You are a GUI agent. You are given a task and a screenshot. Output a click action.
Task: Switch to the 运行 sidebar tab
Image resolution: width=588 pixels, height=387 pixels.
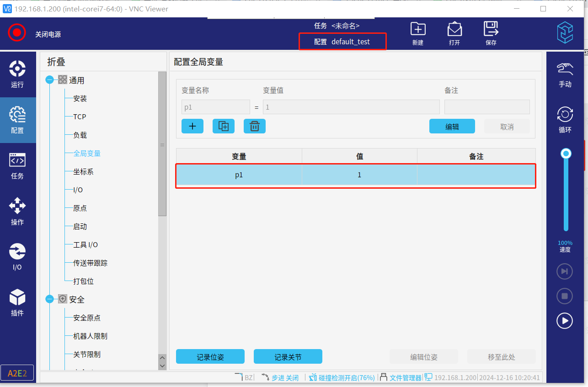(x=17, y=74)
